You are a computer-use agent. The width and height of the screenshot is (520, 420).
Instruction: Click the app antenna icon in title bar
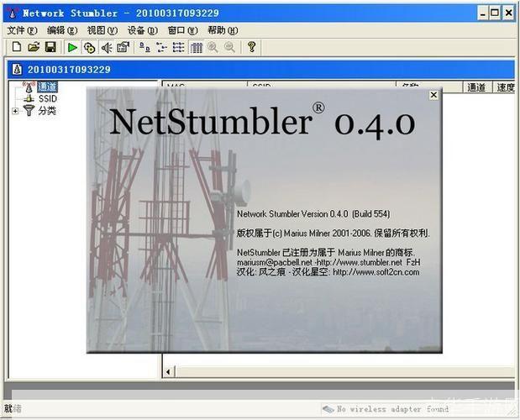coord(13,13)
